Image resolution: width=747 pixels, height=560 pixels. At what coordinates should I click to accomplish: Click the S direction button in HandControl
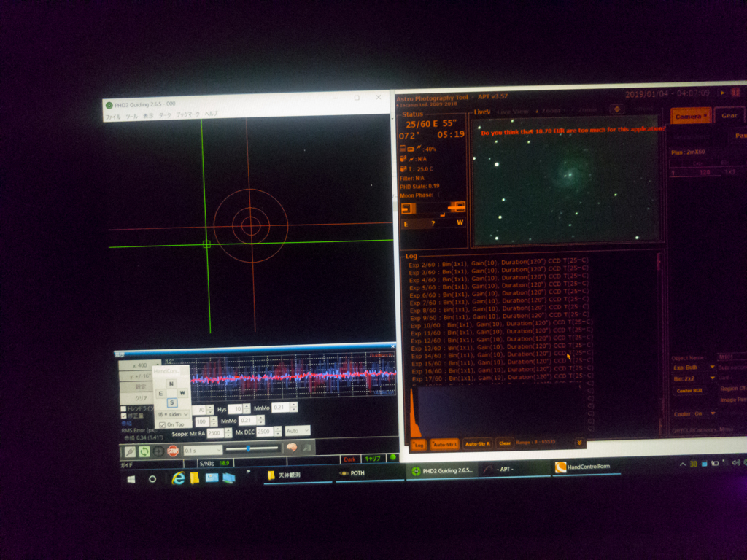pyautogui.click(x=172, y=402)
